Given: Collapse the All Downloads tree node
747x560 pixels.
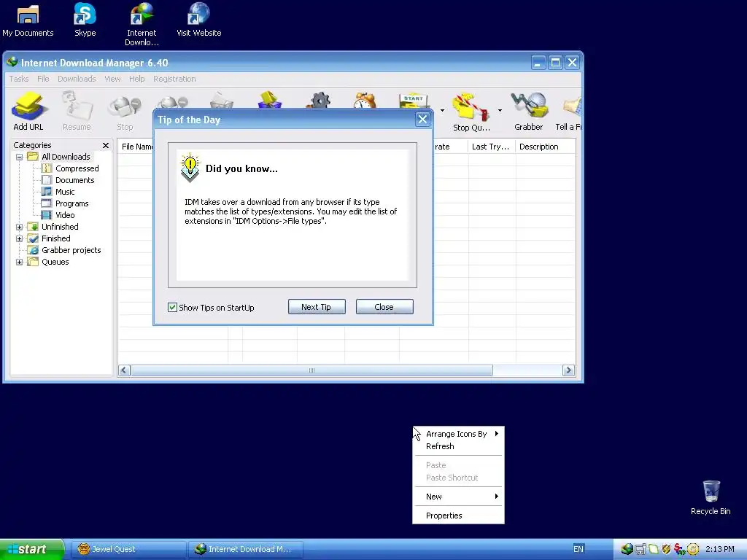Looking at the screenshot, I should pos(20,157).
